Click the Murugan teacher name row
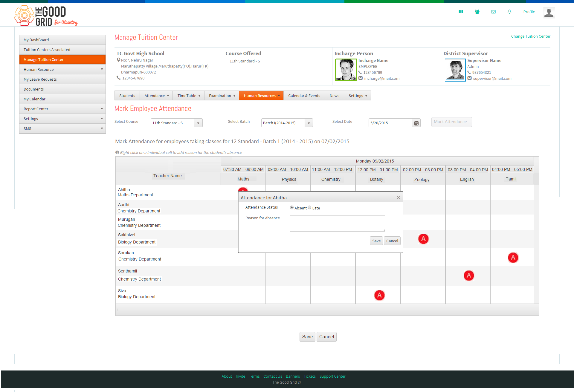574x392 pixels. click(168, 222)
